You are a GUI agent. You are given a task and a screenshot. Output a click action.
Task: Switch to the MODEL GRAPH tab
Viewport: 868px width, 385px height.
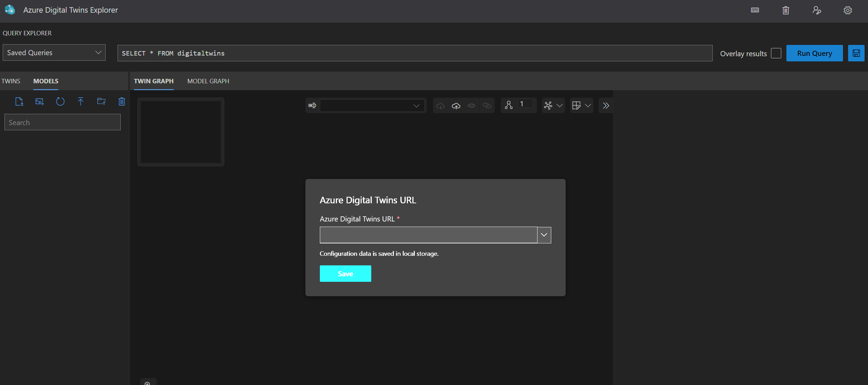click(208, 81)
